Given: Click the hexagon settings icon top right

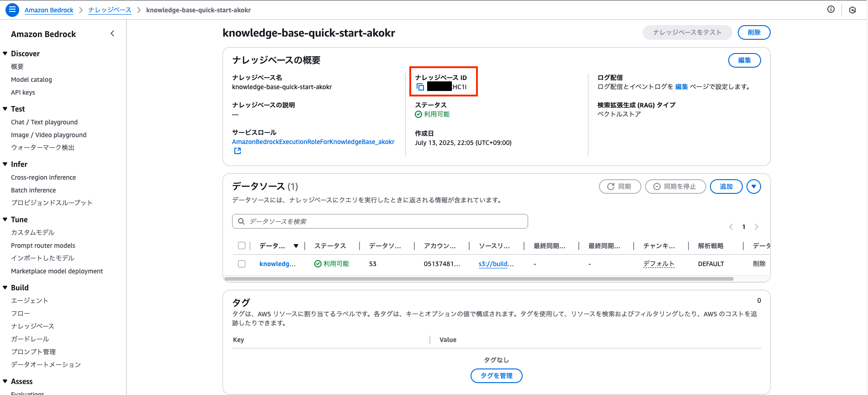Looking at the screenshot, I should tap(852, 10).
